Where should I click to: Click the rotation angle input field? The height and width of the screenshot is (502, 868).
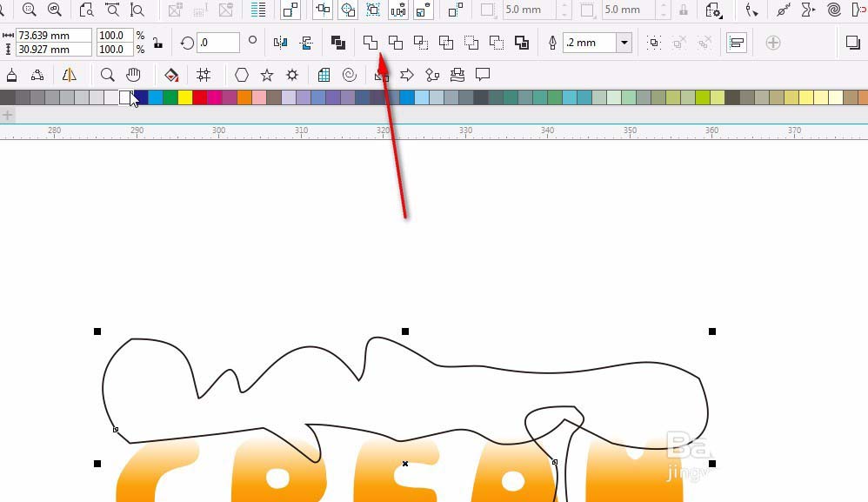pyautogui.click(x=217, y=43)
